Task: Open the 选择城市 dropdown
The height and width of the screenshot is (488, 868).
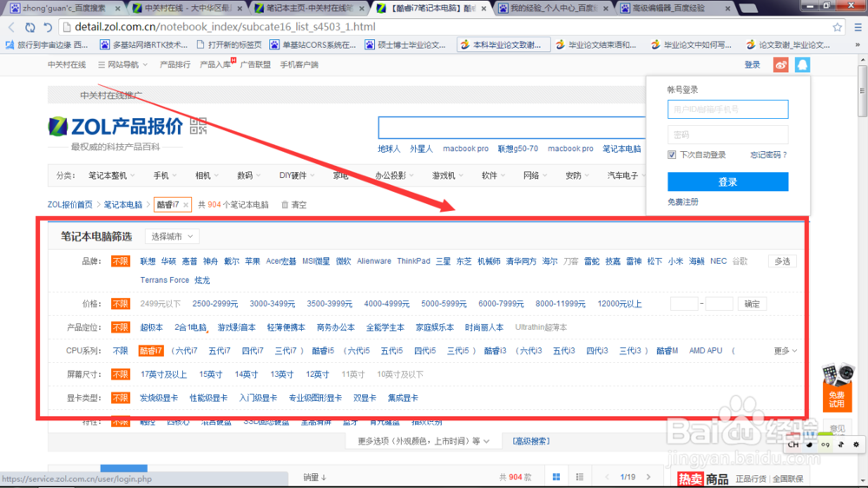Action: (172, 236)
